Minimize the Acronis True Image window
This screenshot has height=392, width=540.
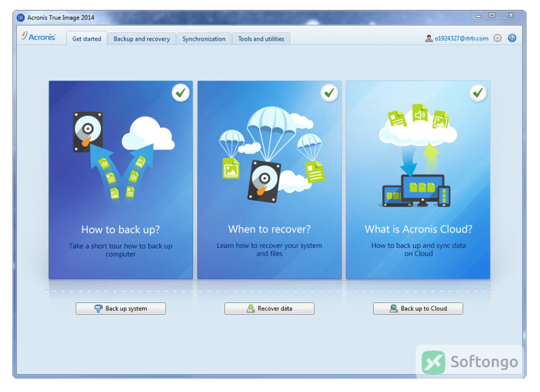point(478,16)
